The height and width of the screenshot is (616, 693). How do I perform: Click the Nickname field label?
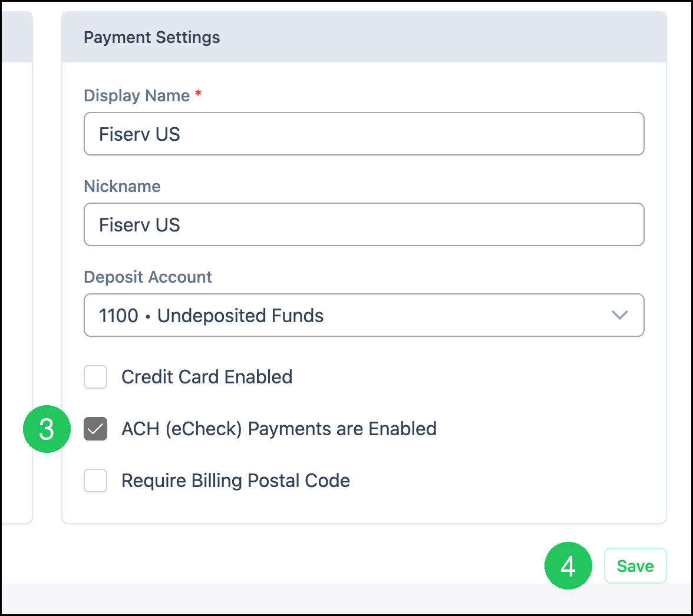[x=122, y=186]
